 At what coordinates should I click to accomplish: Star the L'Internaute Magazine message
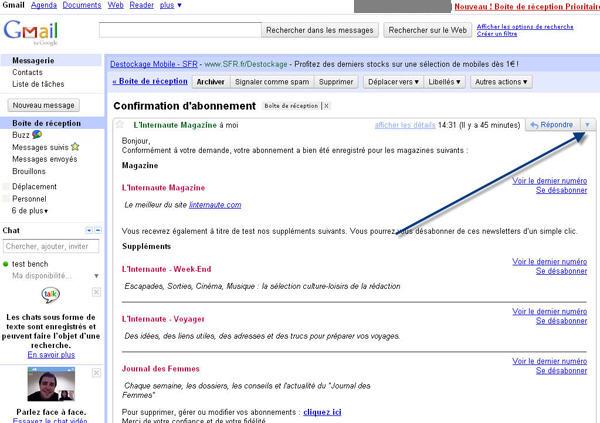[120, 124]
